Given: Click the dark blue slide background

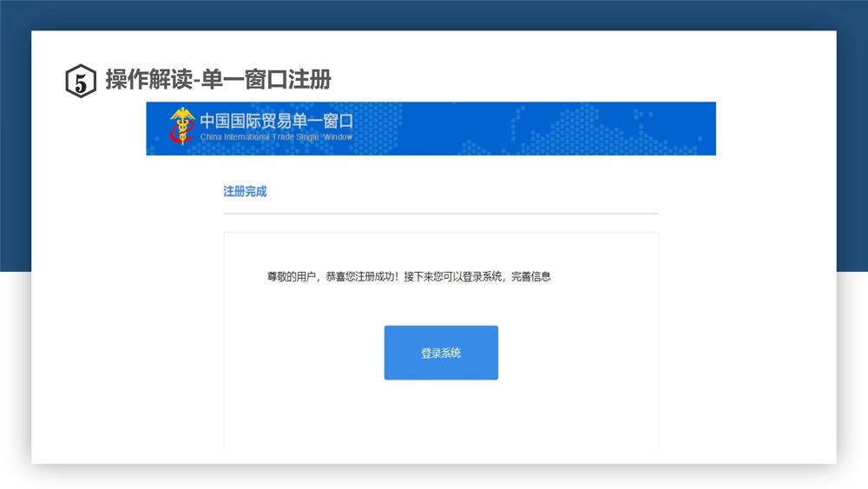Looking at the screenshot, I should 434,14.
